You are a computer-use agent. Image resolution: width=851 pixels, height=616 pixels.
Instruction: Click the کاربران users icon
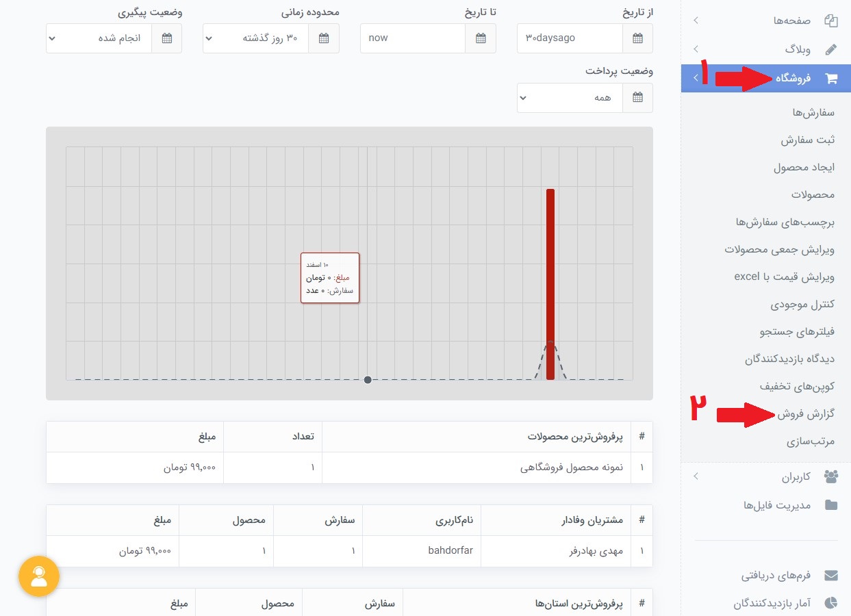point(830,476)
